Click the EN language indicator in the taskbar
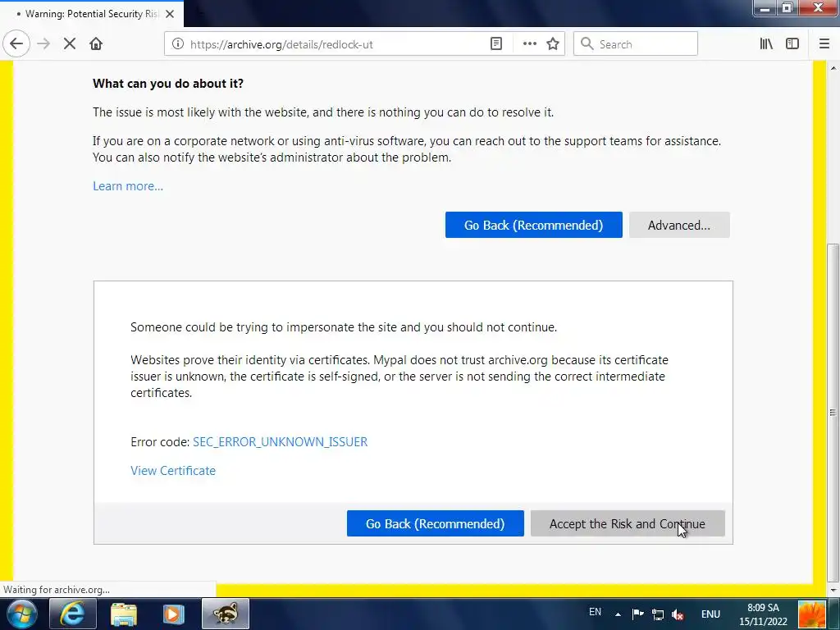Screen dimensions: 840x630 (596, 612)
